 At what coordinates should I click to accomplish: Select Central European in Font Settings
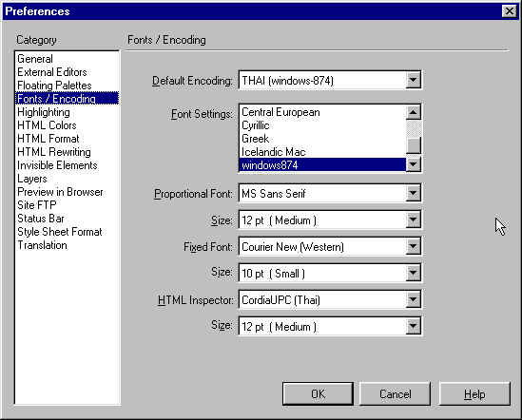click(322, 112)
